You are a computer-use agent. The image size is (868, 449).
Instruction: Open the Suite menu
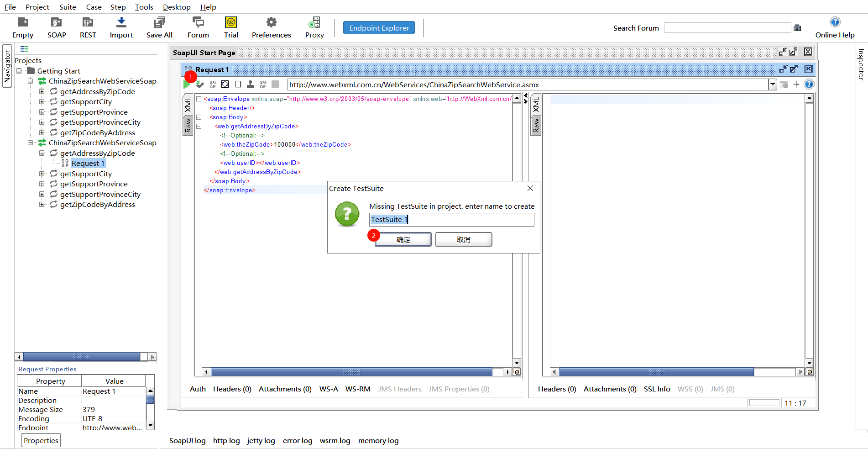tap(68, 7)
